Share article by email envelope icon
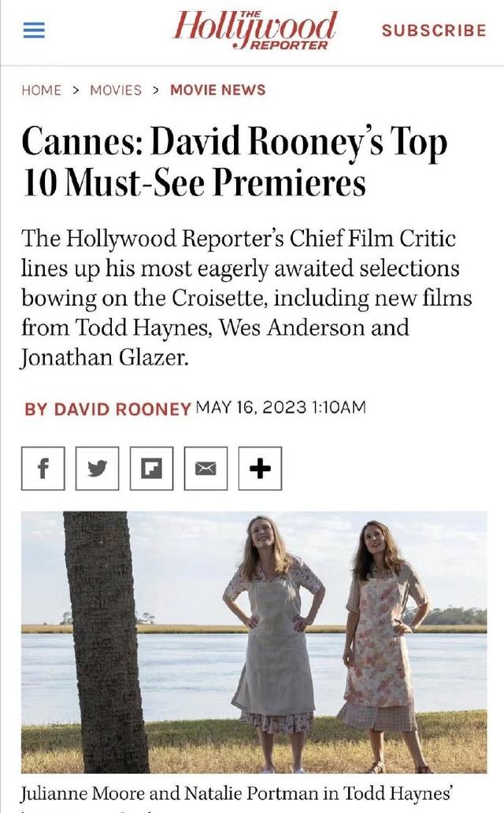This screenshot has width=504, height=813. point(206,468)
